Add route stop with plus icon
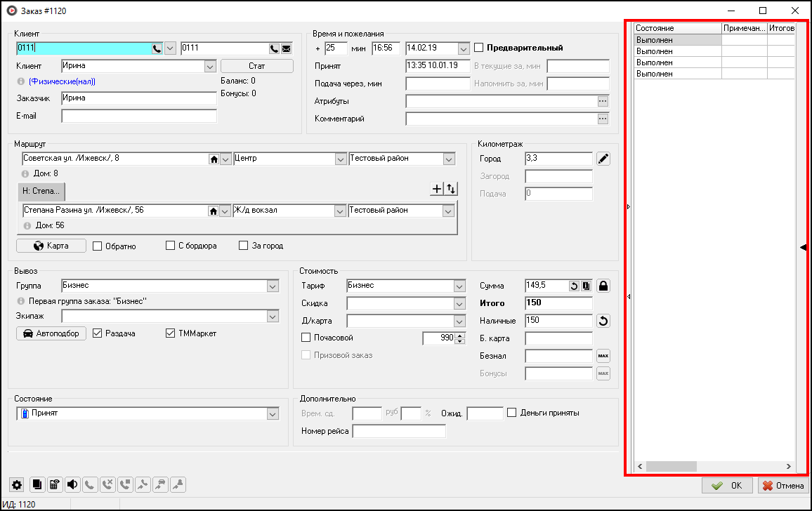The width and height of the screenshot is (812, 511). coord(437,188)
